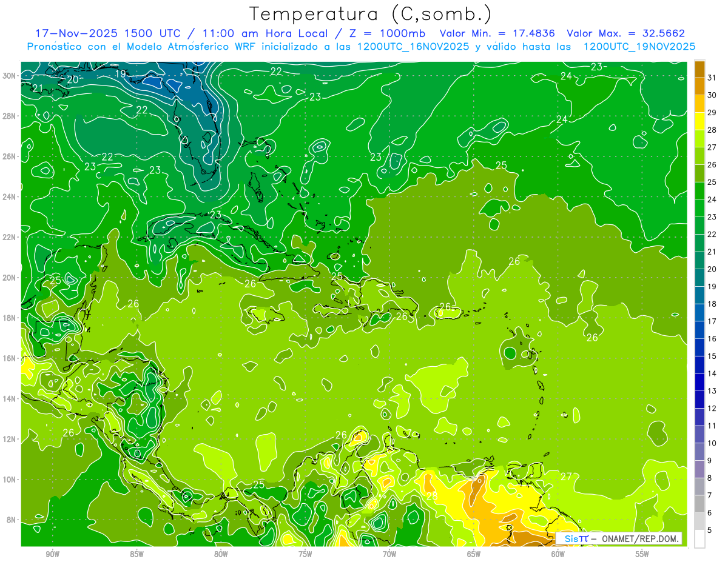The image size is (728, 562).
Task: Click the '65W' longitude axis label
Action: pyautogui.click(x=474, y=554)
